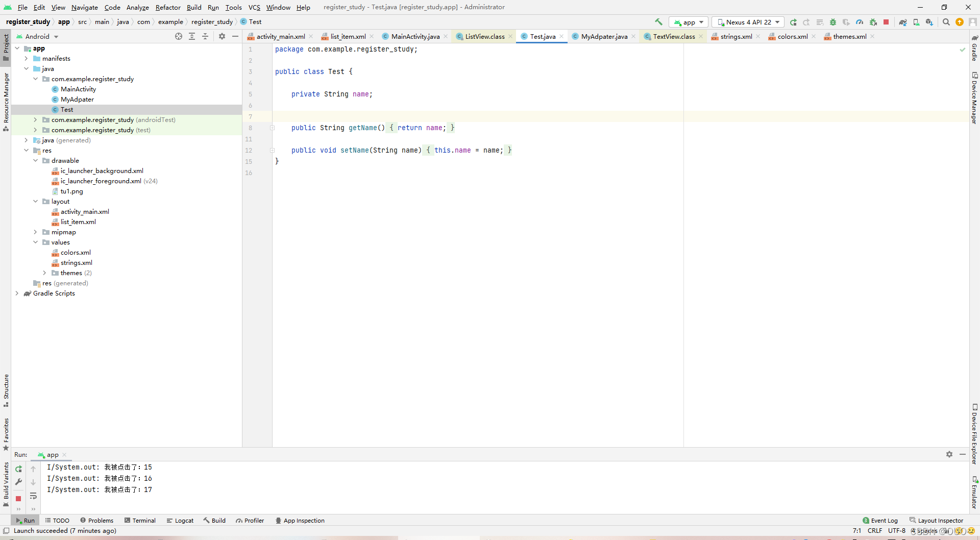Expand the mipmap folder
The width and height of the screenshot is (980, 540).
(36, 232)
